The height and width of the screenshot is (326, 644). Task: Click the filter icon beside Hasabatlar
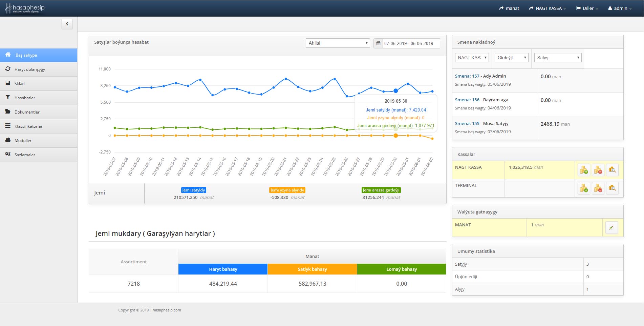(x=8, y=97)
